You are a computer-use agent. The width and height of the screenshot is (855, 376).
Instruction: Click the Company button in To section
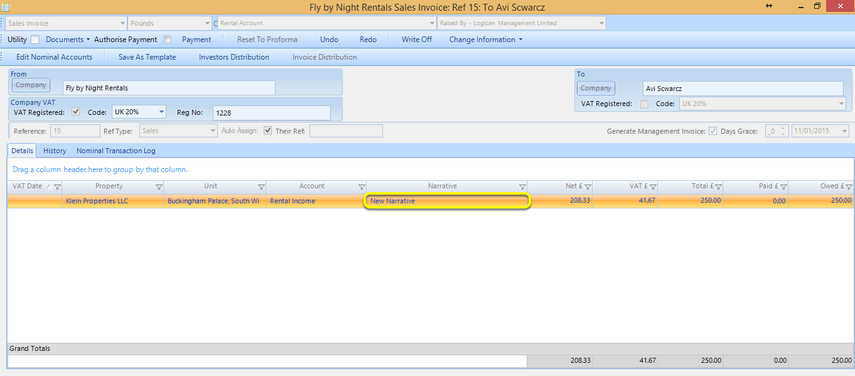pyautogui.click(x=596, y=88)
